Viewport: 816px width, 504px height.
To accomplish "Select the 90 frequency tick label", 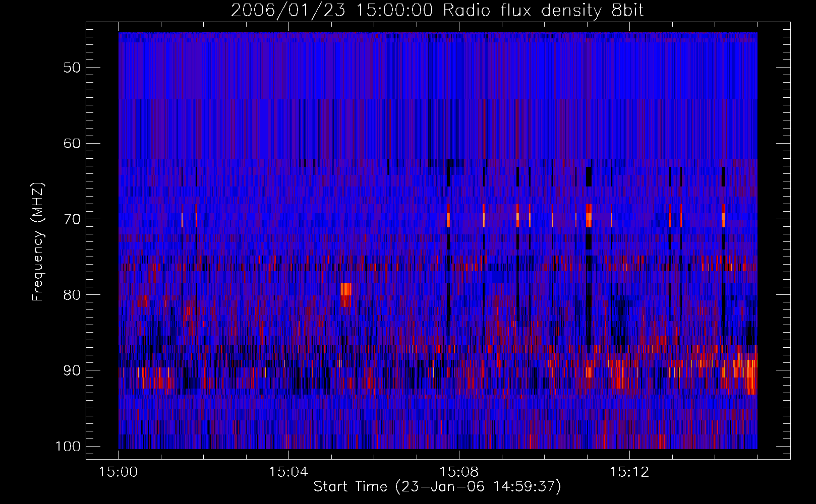I will [x=72, y=370].
